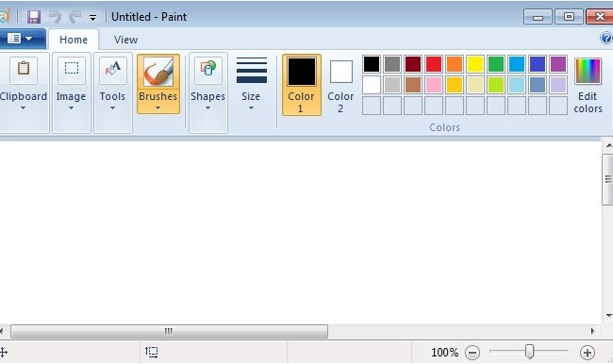Pick the black palette swatch

tap(372, 64)
